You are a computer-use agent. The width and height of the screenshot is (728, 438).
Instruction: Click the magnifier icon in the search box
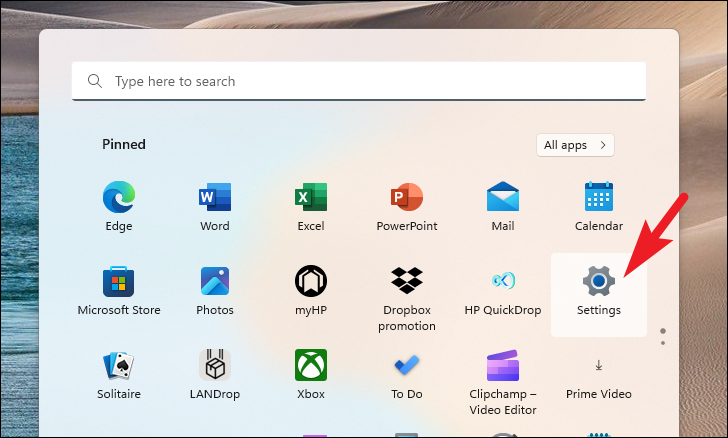(x=95, y=81)
